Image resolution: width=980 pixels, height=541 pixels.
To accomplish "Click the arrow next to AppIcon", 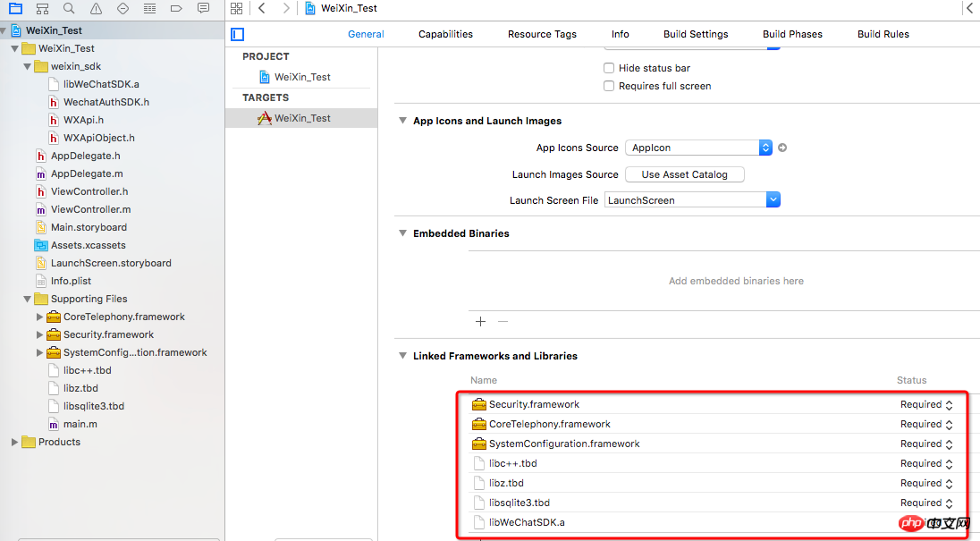I will click(781, 148).
